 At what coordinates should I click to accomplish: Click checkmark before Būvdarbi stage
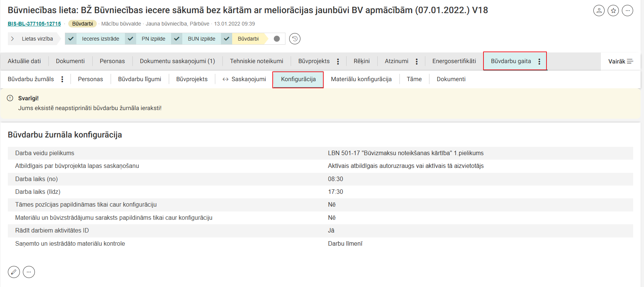(227, 39)
